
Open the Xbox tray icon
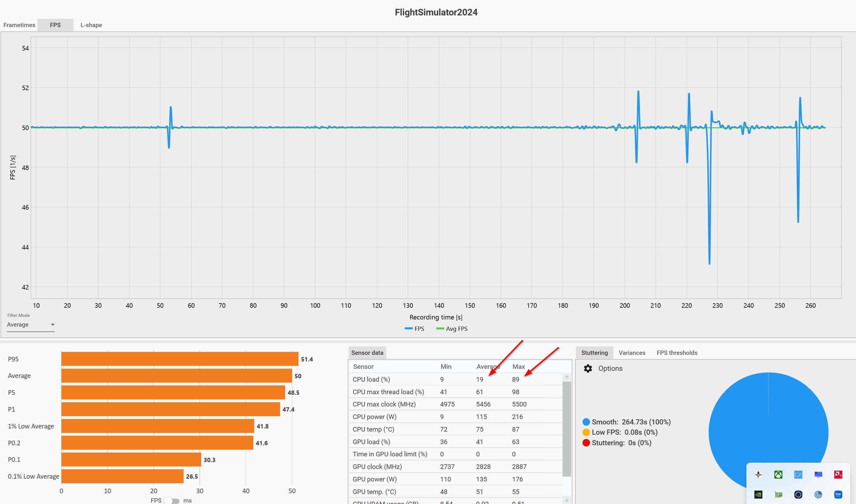coord(778,474)
